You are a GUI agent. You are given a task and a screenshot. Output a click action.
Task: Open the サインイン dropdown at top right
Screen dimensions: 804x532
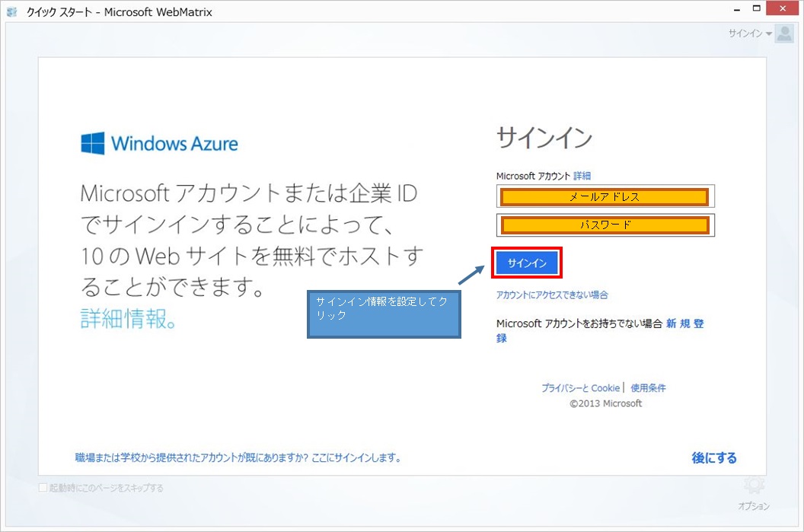(750, 33)
